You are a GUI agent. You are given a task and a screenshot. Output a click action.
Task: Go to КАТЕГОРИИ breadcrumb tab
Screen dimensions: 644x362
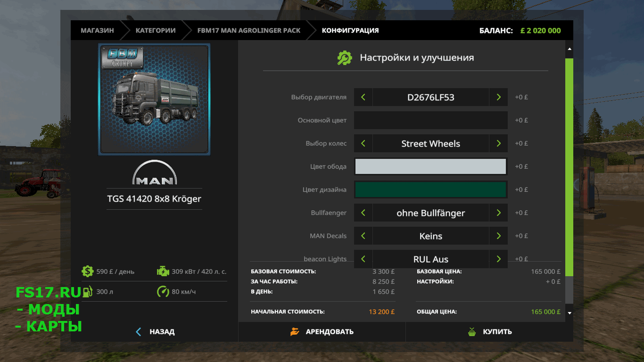tap(156, 30)
